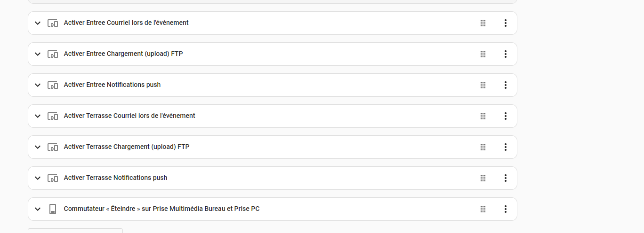The height and width of the screenshot is (233, 644).
Task: Open the kebab menu for Terrasse Notifications push
Action: (505, 178)
